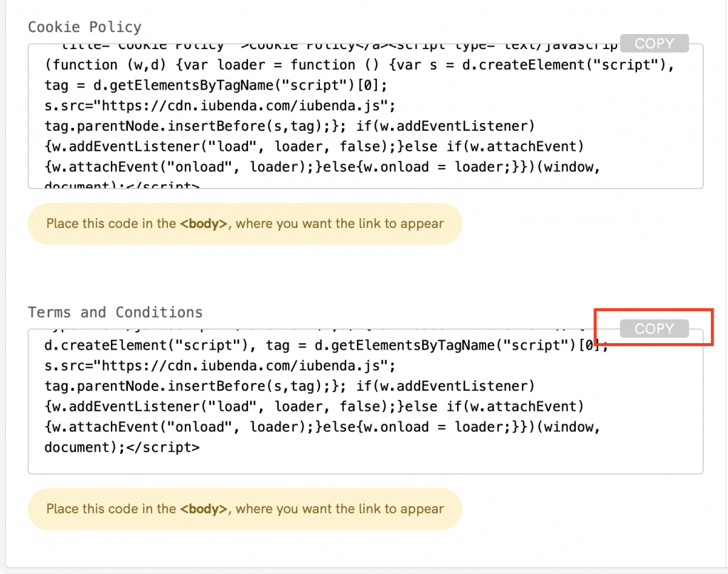Click the lower yellow instruction banner
The height and width of the screenshot is (574, 728).
coord(245,509)
